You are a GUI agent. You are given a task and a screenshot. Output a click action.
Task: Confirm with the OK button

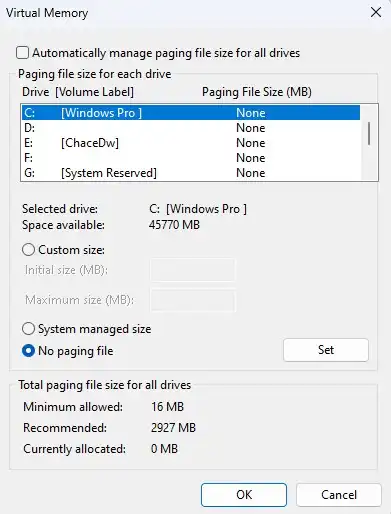click(x=244, y=495)
